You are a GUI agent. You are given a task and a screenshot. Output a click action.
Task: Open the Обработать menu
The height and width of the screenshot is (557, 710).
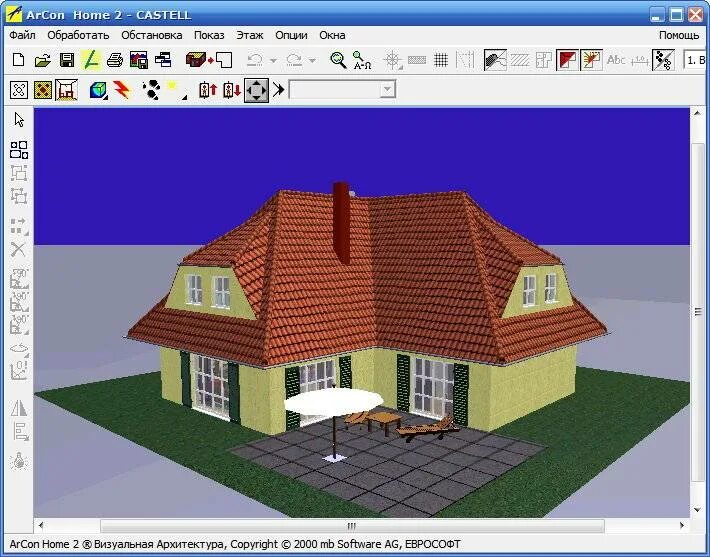[x=78, y=35]
